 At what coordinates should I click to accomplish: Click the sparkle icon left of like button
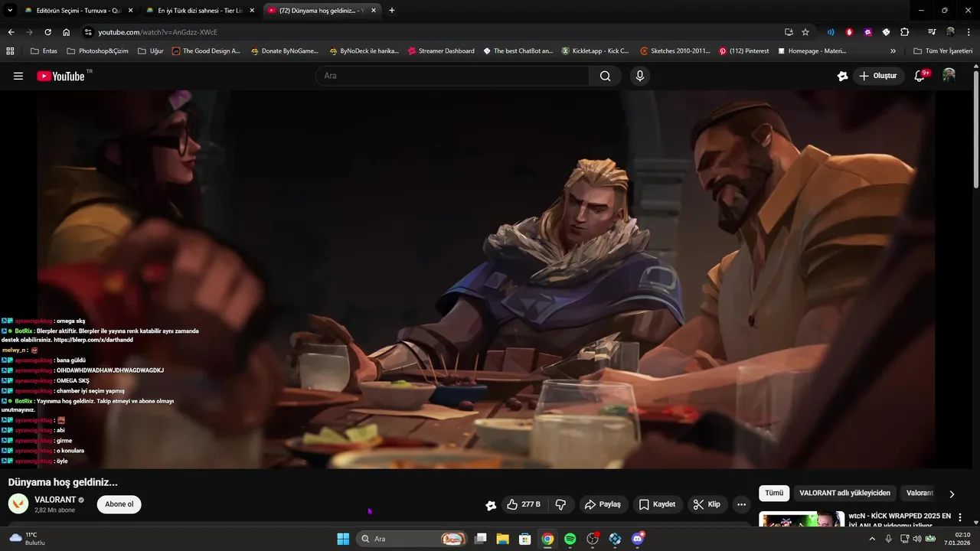(491, 504)
